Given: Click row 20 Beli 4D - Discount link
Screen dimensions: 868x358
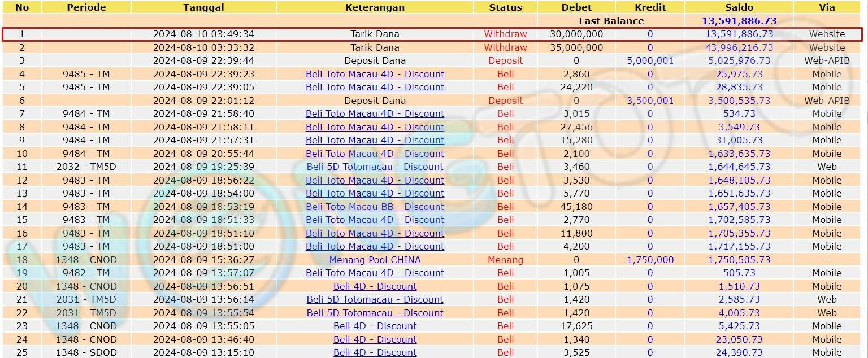Looking at the screenshot, I should click(375, 286).
